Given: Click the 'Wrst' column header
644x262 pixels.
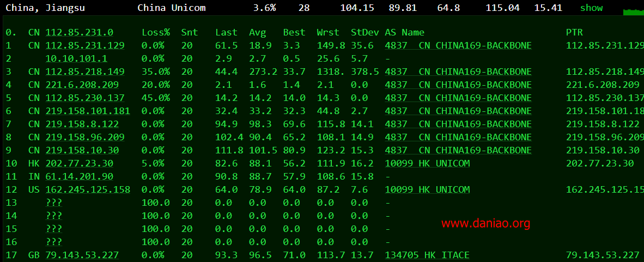Looking at the screenshot, I should pos(328,33).
